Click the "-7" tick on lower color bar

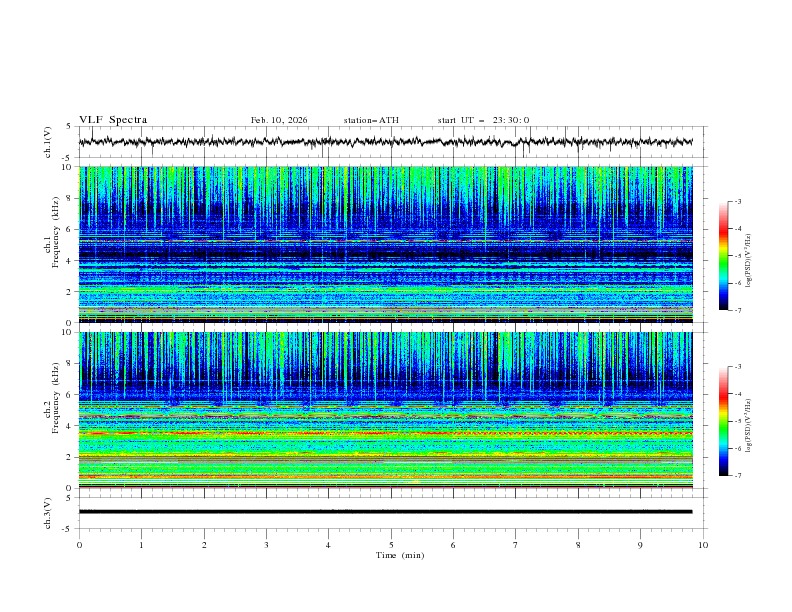click(737, 476)
